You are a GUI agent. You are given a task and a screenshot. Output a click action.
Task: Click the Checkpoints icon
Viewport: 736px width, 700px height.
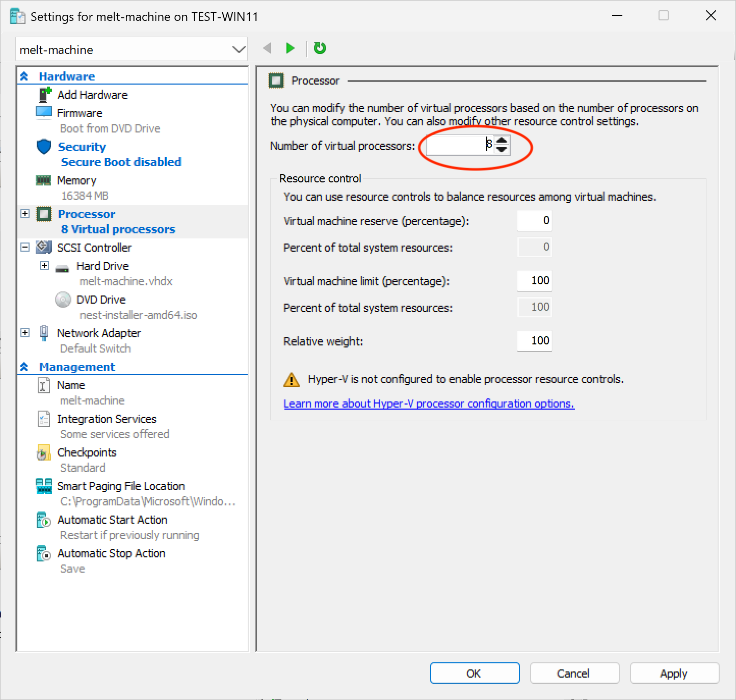point(44,452)
